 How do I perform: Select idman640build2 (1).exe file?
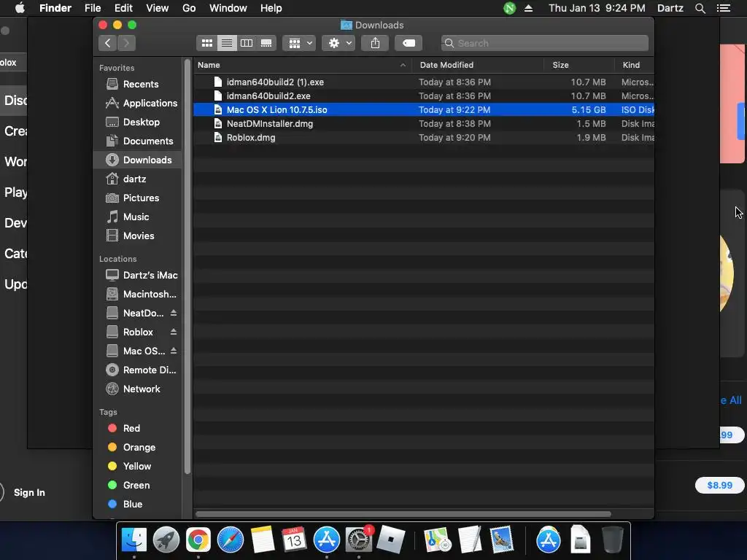[424, 82]
